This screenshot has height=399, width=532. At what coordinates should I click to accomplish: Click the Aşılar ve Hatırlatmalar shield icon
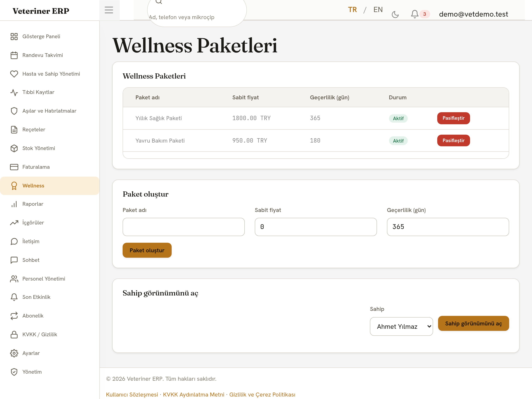pos(14,111)
